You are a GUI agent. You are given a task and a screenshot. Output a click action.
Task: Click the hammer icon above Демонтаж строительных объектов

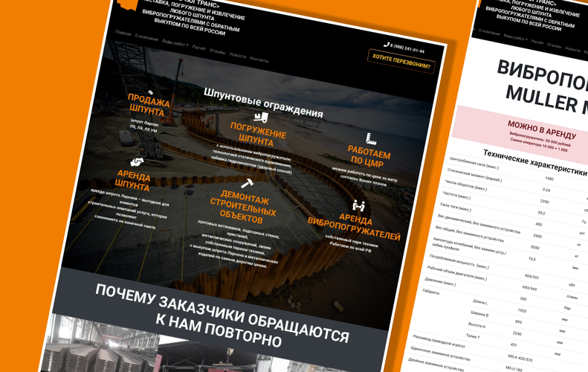coord(247,184)
